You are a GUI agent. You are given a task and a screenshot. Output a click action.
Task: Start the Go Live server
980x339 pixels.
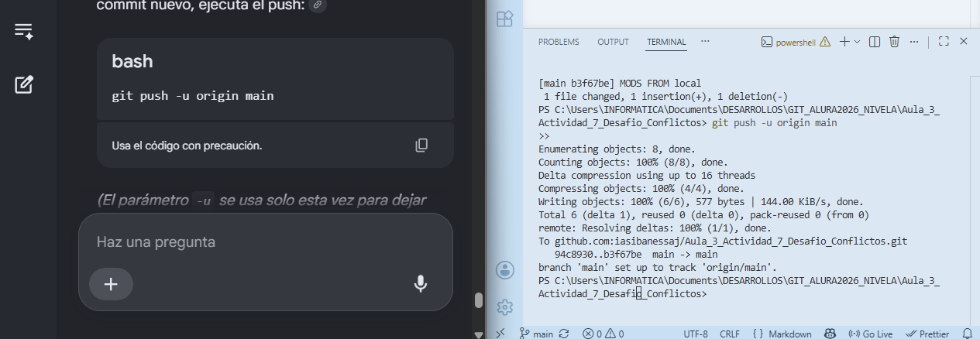[x=870, y=334]
